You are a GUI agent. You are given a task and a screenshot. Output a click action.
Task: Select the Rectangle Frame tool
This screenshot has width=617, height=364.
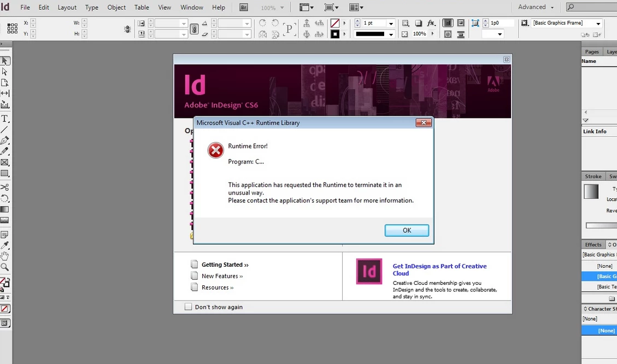click(x=5, y=162)
